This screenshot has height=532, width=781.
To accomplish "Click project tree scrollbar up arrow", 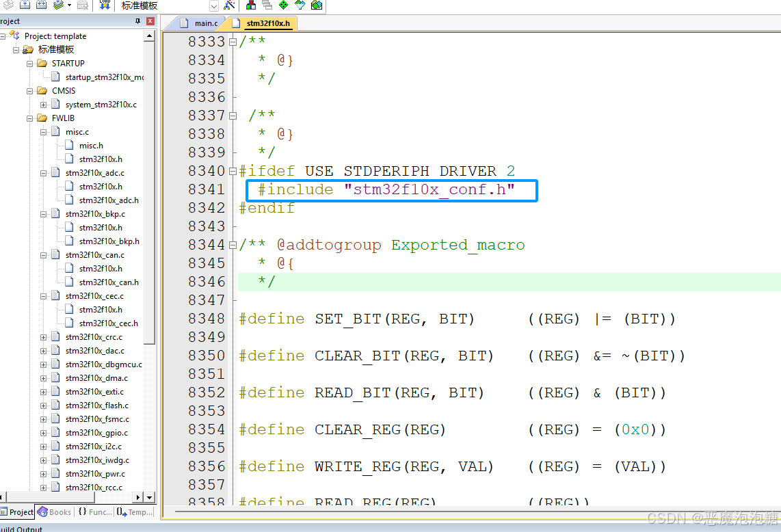I will pos(149,36).
